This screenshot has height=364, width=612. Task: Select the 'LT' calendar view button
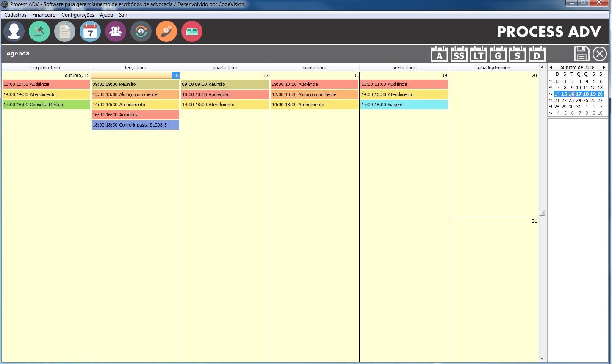pyautogui.click(x=478, y=55)
